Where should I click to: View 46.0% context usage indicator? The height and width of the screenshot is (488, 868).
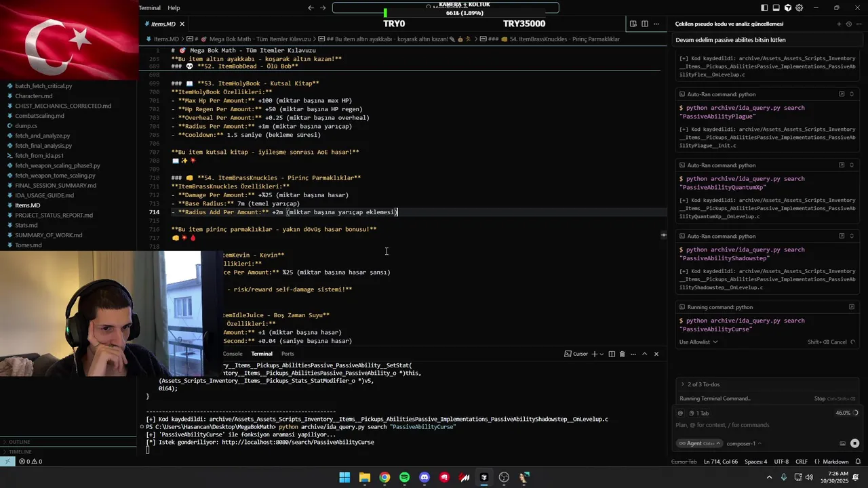846,413
